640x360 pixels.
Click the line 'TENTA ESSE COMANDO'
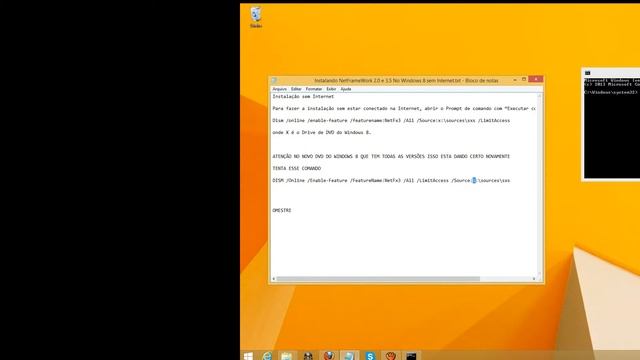point(297,169)
